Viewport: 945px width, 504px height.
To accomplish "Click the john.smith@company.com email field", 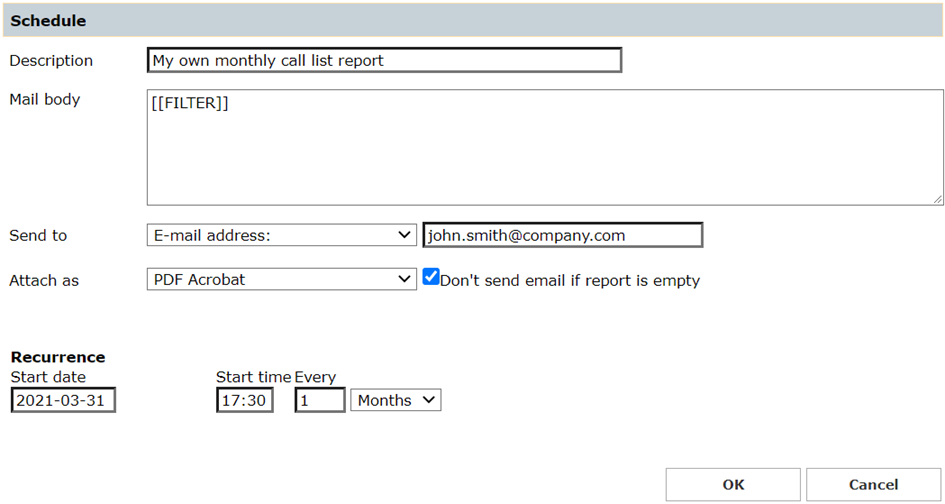I will click(562, 235).
